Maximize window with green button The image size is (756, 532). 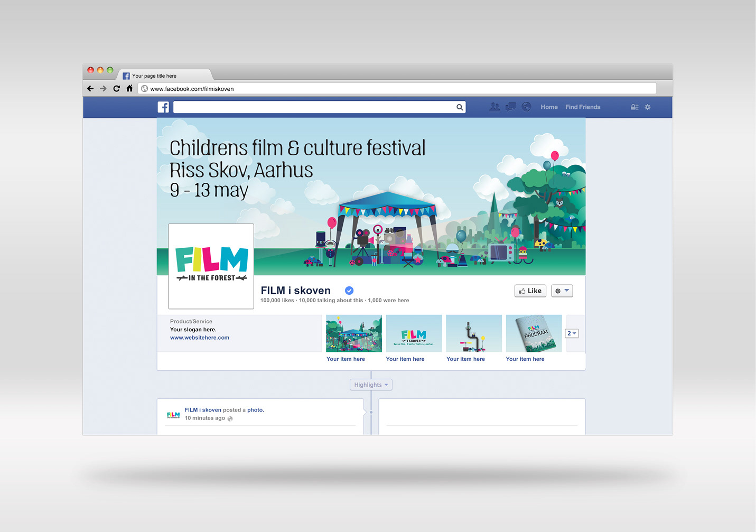click(x=110, y=70)
